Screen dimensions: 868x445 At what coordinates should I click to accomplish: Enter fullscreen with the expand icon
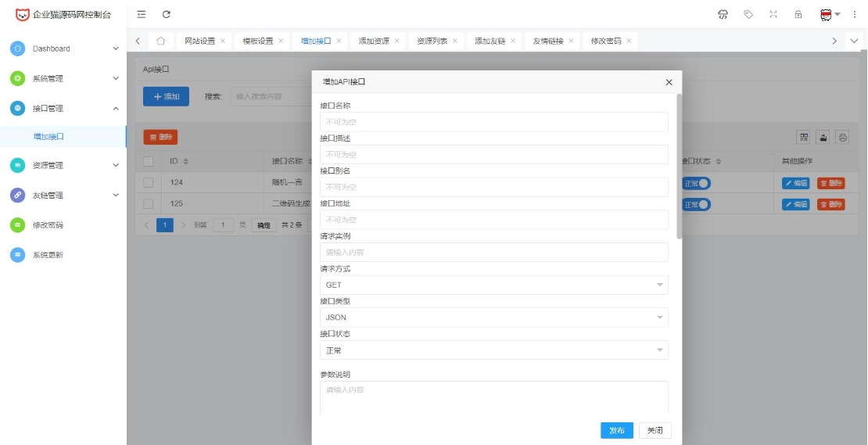click(x=773, y=15)
